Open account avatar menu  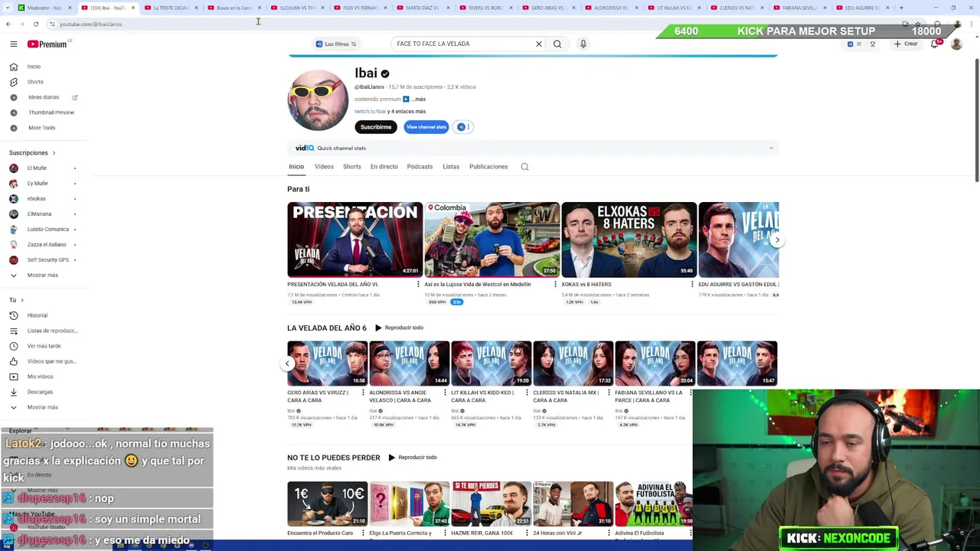(956, 44)
